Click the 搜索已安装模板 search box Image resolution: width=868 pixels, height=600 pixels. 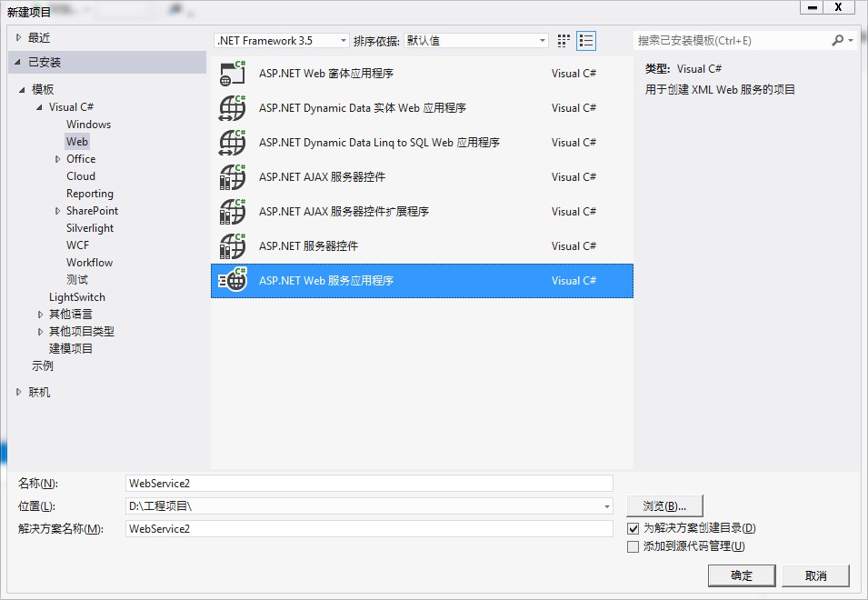pos(732,40)
